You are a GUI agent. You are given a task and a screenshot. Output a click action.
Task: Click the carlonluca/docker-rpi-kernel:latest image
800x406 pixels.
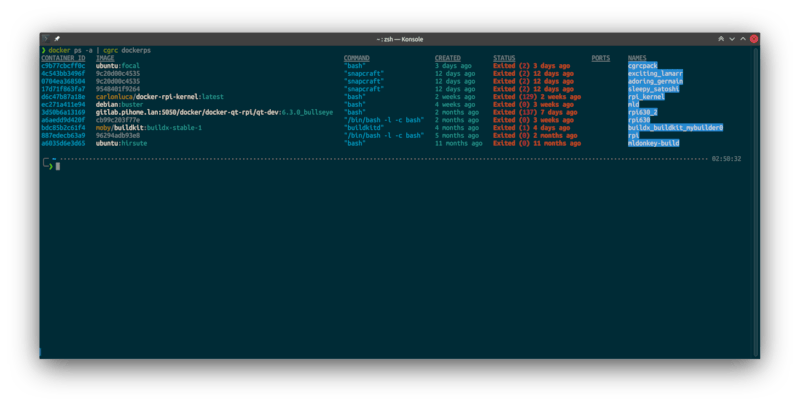(160, 97)
